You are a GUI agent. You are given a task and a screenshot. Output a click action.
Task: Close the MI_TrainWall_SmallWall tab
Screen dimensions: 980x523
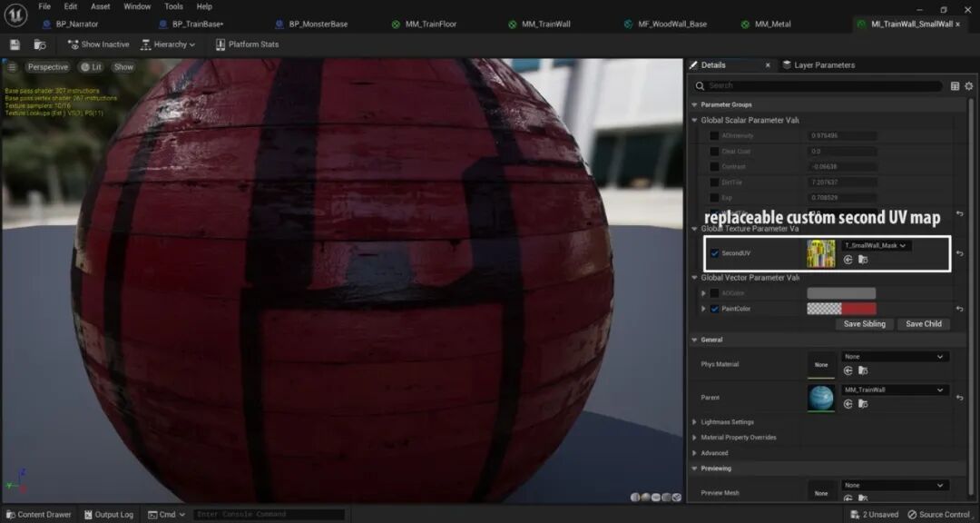click(957, 25)
